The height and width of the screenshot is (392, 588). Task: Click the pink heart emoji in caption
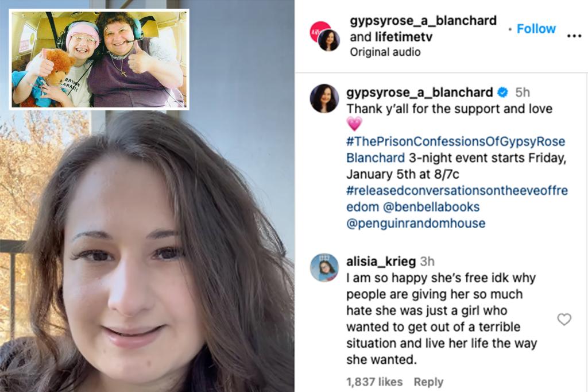(354, 124)
